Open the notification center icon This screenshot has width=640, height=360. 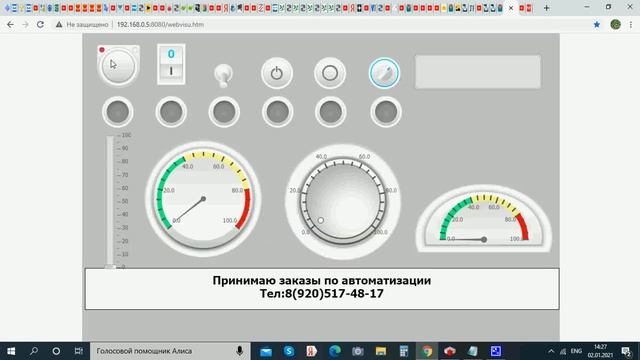[626, 351]
